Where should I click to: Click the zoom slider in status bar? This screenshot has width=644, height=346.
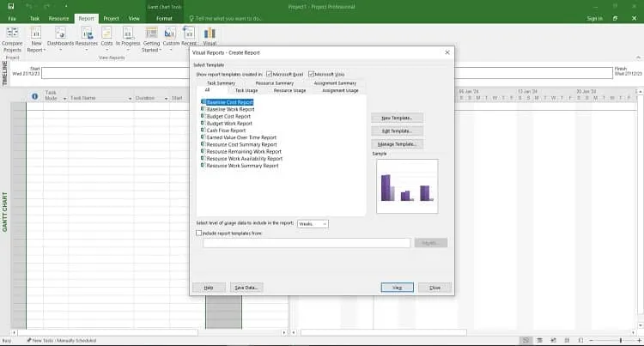(621, 340)
